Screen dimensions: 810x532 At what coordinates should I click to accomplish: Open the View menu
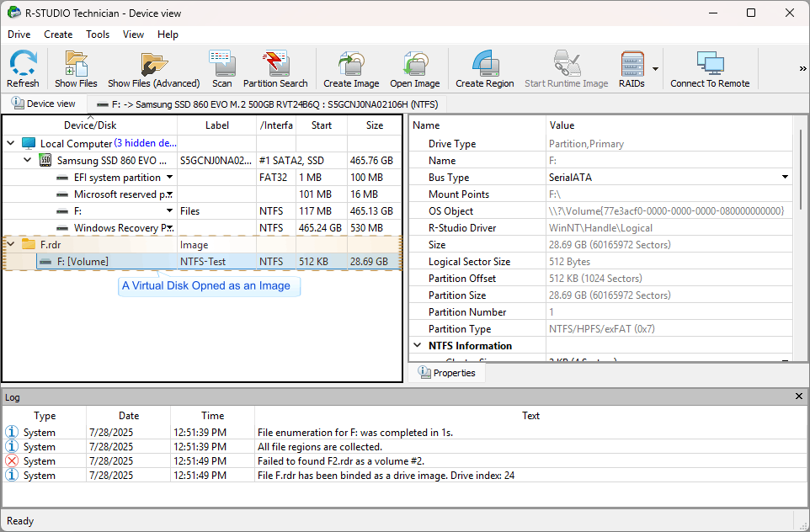[x=133, y=34]
